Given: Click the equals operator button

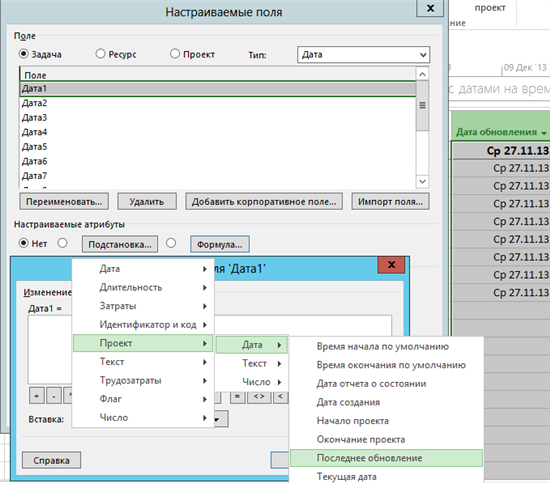Looking at the screenshot, I should tap(237, 396).
